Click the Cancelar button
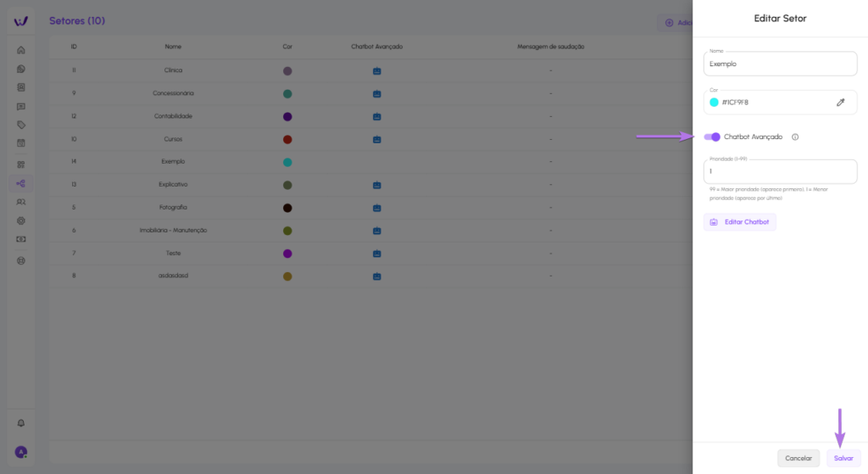 [x=798, y=458]
